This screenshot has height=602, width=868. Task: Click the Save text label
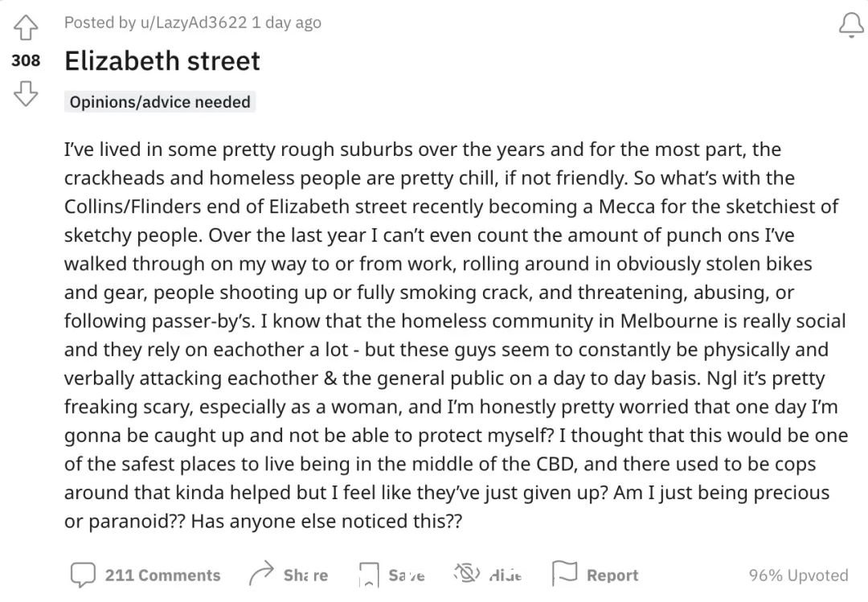pyautogui.click(x=407, y=575)
